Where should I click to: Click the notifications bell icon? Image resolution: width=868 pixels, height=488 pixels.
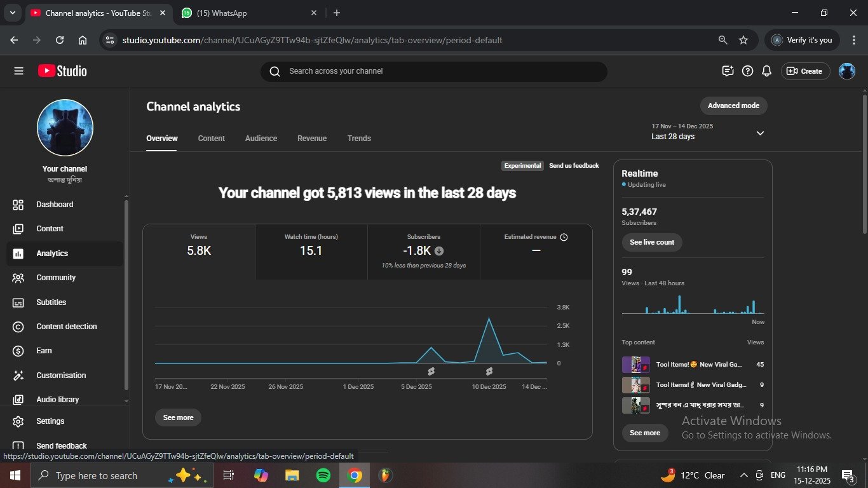click(766, 71)
